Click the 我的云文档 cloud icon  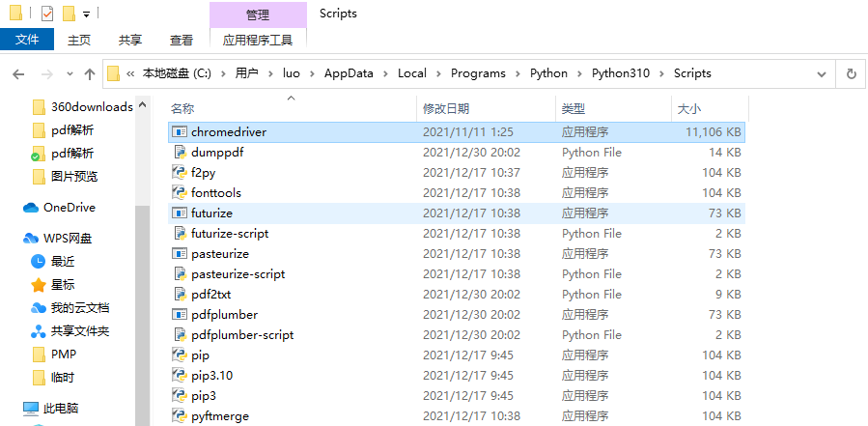coord(39,308)
